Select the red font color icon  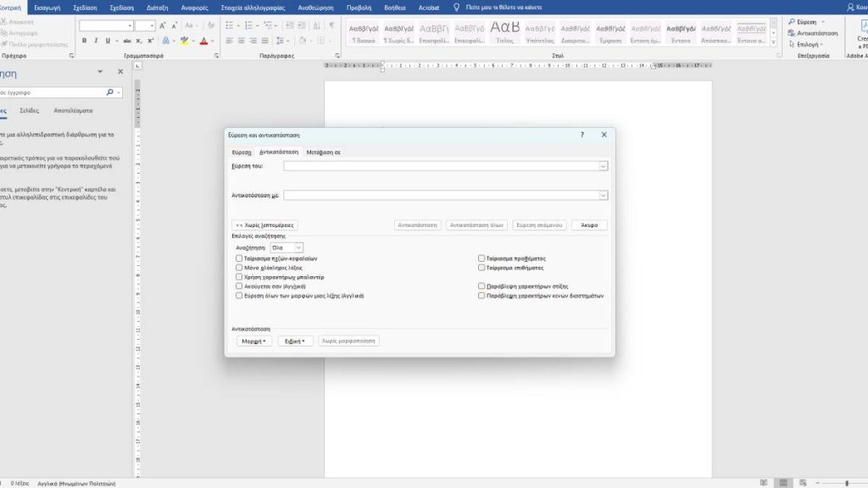[203, 41]
